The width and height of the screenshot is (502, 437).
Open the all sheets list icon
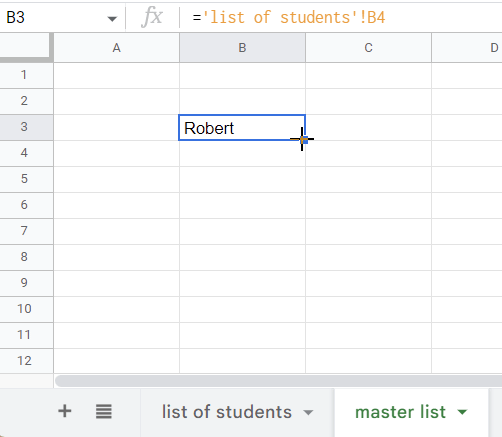(104, 411)
